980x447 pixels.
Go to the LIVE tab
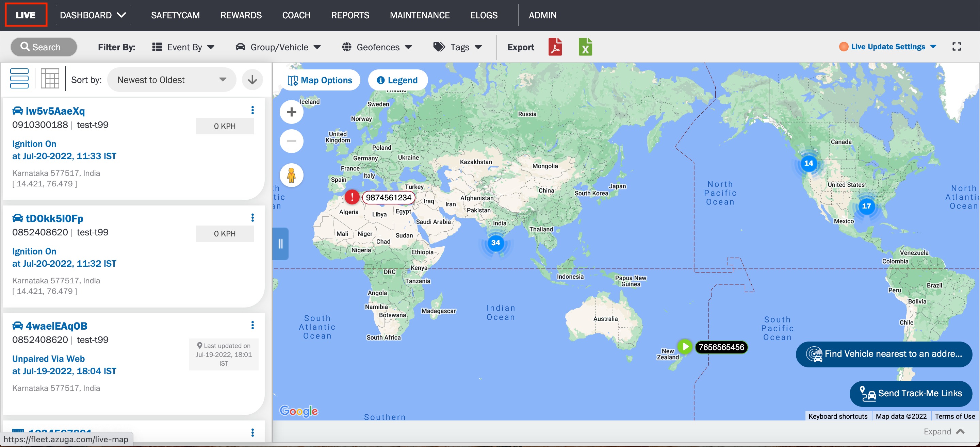tap(26, 15)
